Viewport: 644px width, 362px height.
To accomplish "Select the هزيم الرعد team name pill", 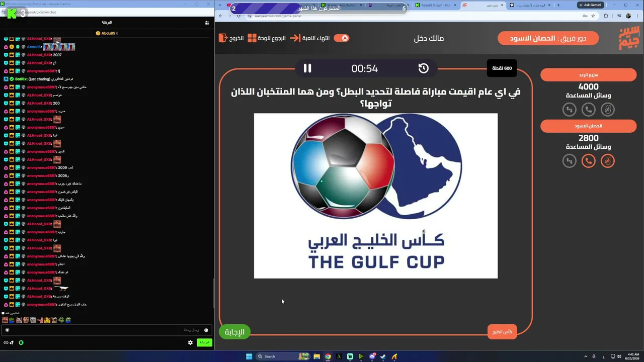I will [589, 75].
